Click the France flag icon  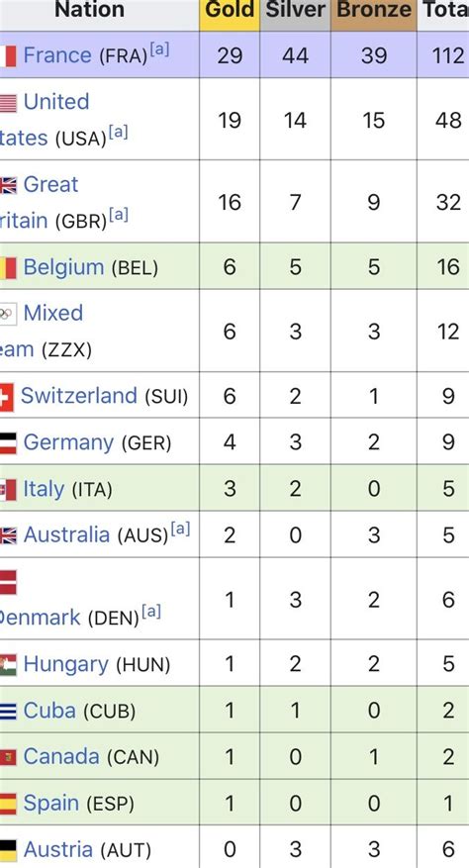tap(8, 55)
